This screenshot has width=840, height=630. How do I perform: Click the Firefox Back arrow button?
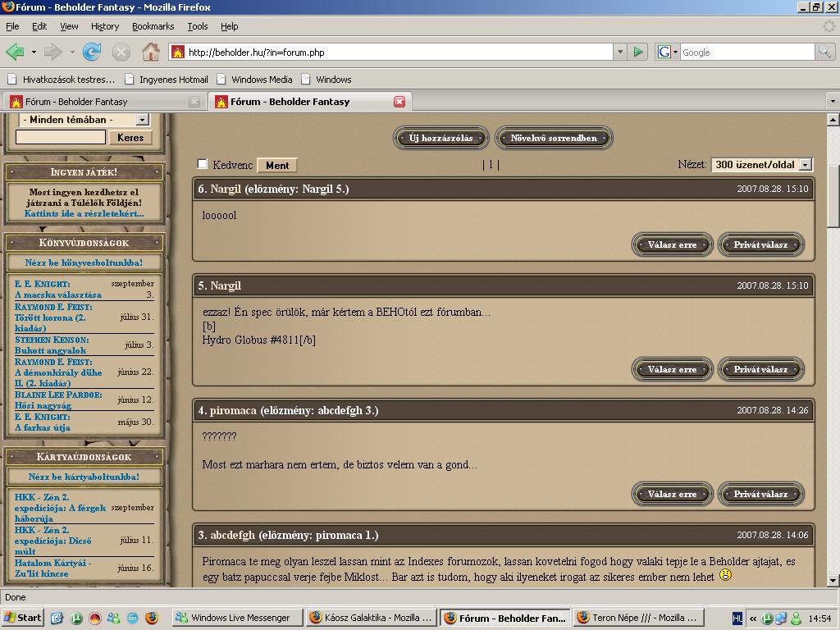pyautogui.click(x=15, y=52)
